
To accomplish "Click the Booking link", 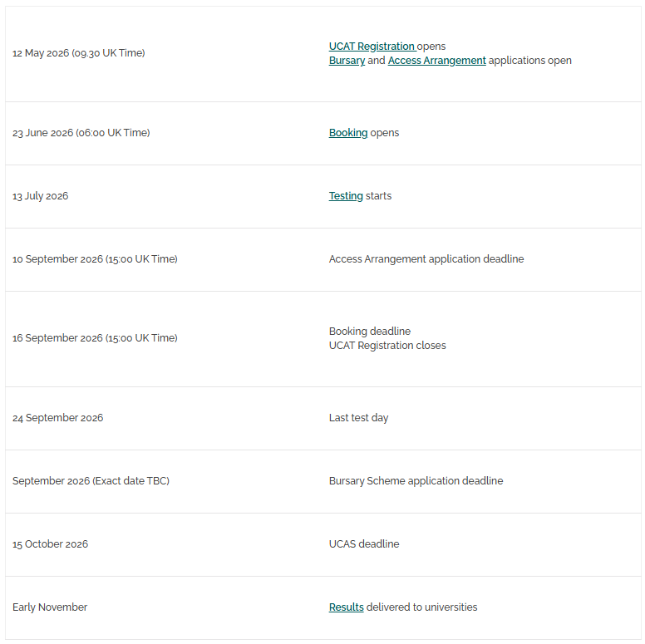I will click(x=348, y=133).
